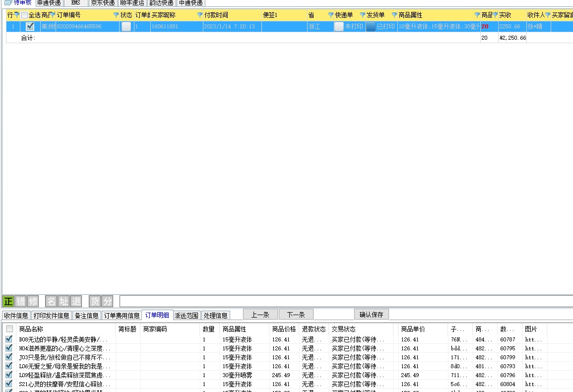The height and width of the screenshot is (392, 573).
Task: Click the 修 filter icon
Action: pos(33,301)
